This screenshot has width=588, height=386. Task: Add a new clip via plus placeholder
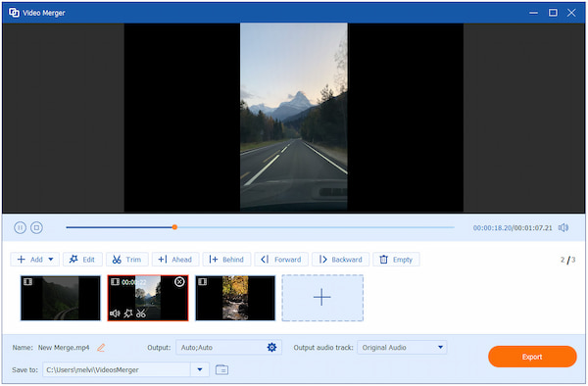[322, 298]
